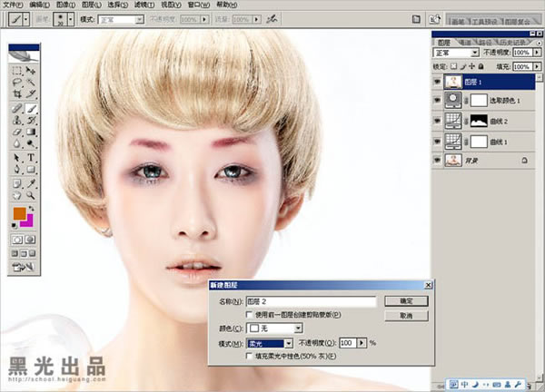Select the Crop tool

pyautogui.click(x=17, y=93)
